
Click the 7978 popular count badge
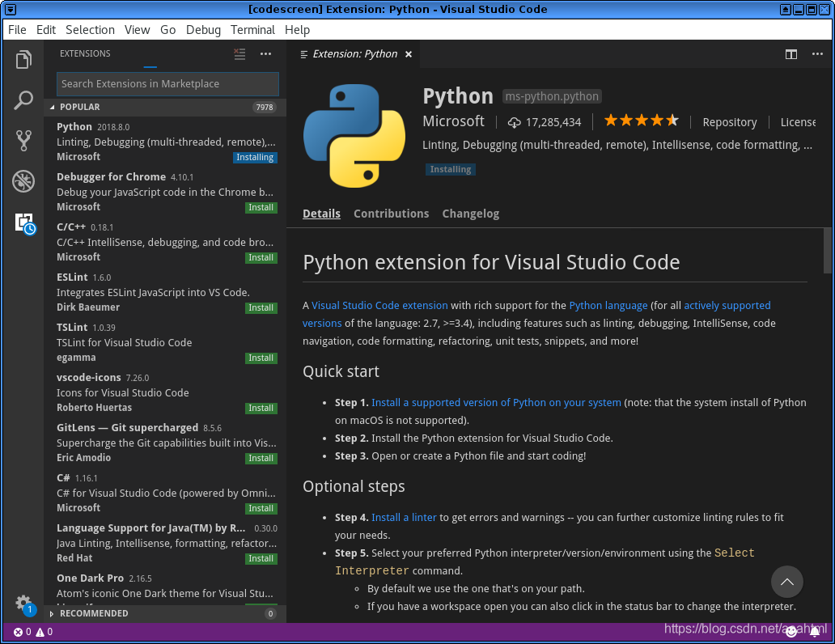click(x=264, y=108)
